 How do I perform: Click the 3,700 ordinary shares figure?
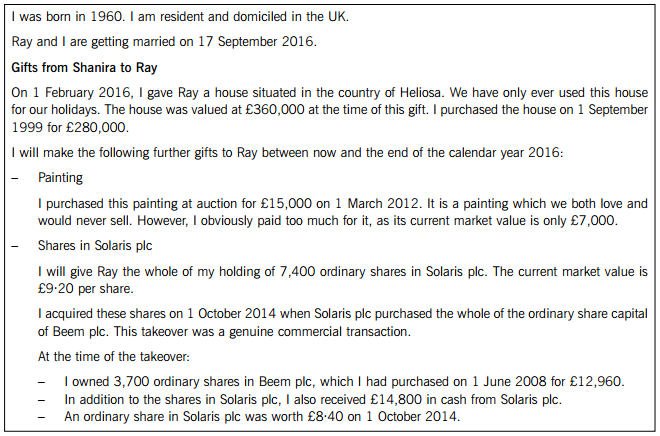click(x=131, y=382)
